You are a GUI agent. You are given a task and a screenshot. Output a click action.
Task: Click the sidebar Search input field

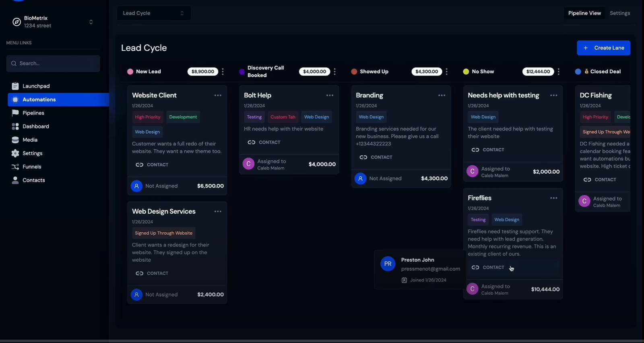(x=53, y=64)
